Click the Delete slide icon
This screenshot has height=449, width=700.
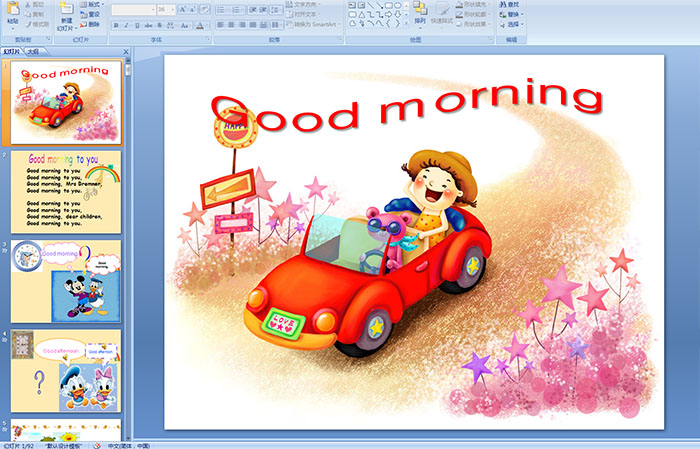(84, 24)
